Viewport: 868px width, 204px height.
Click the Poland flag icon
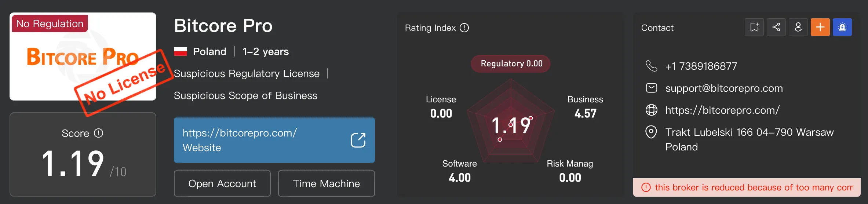click(180, 51)
